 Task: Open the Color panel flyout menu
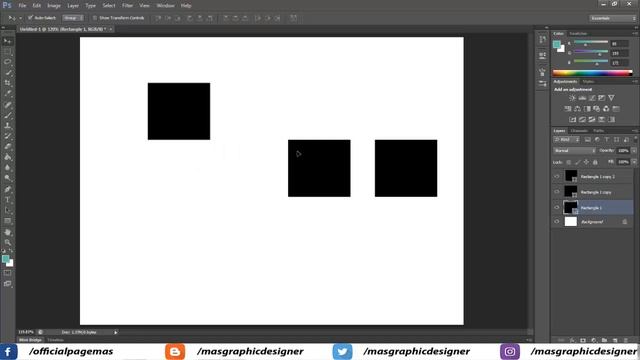[635, 33]
